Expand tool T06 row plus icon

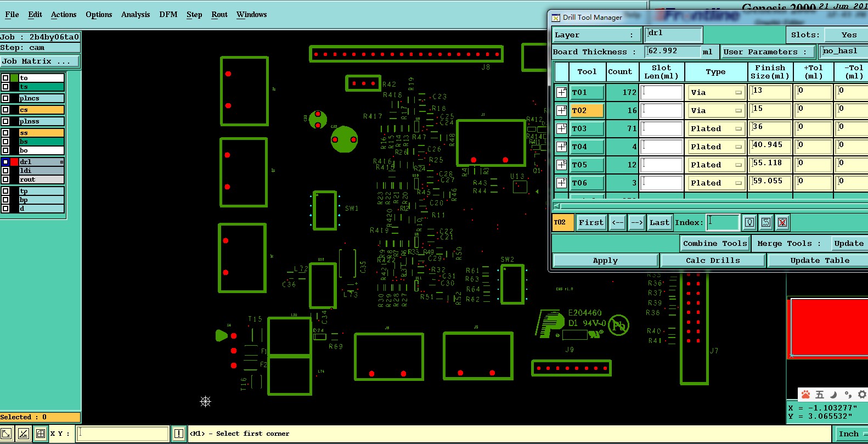[x=561, y=183]
